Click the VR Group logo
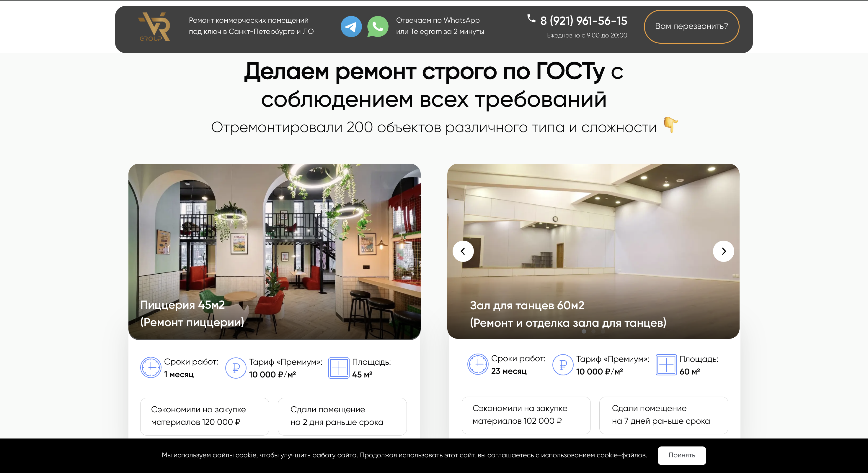The width and height of the screenshot is (868, 473). pos(154,27)
